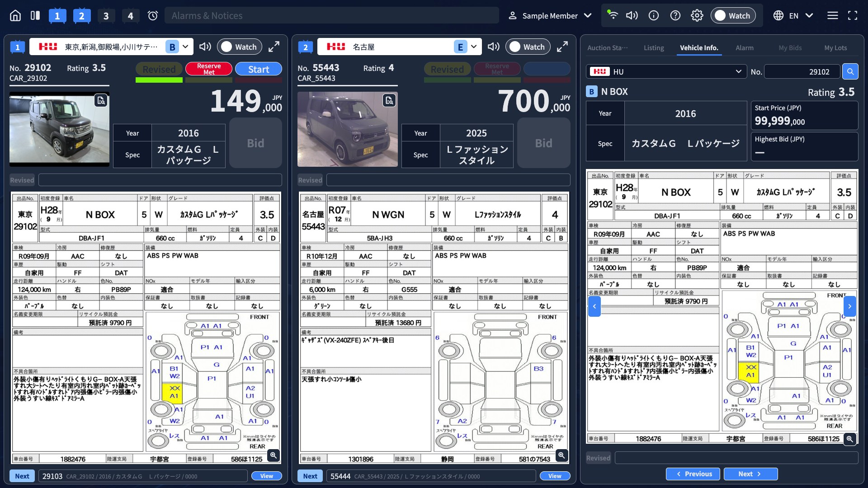Image resolution: width=868 pixels, height=488 pixels.
Task: Open the HU auction house dropdown
Action: 666,71
